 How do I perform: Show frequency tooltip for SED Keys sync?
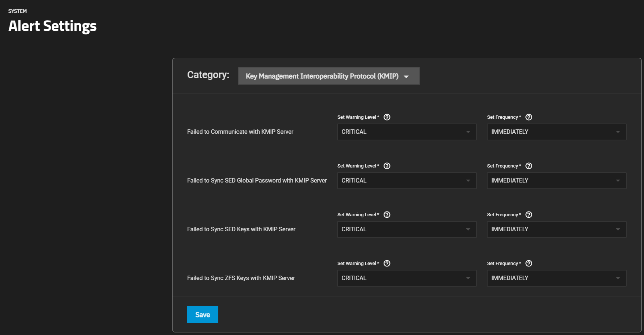tap(529, 215)
